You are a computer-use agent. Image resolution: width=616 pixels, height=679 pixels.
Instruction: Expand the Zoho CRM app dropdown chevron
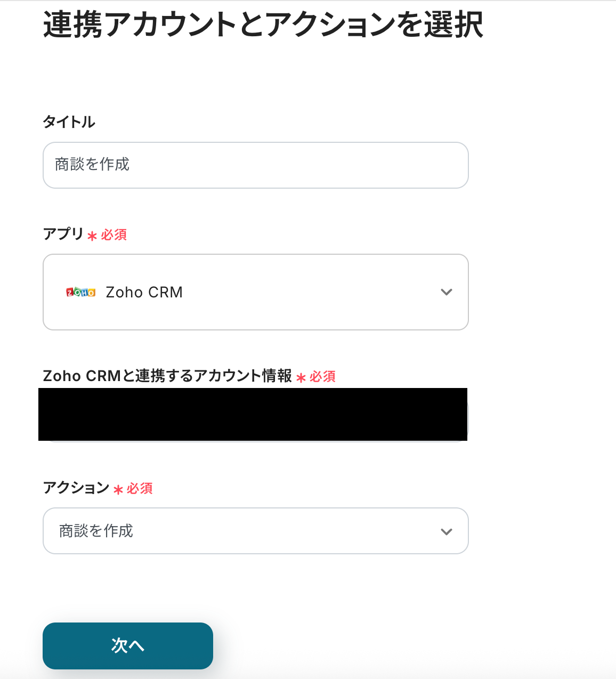pos(447,292)
